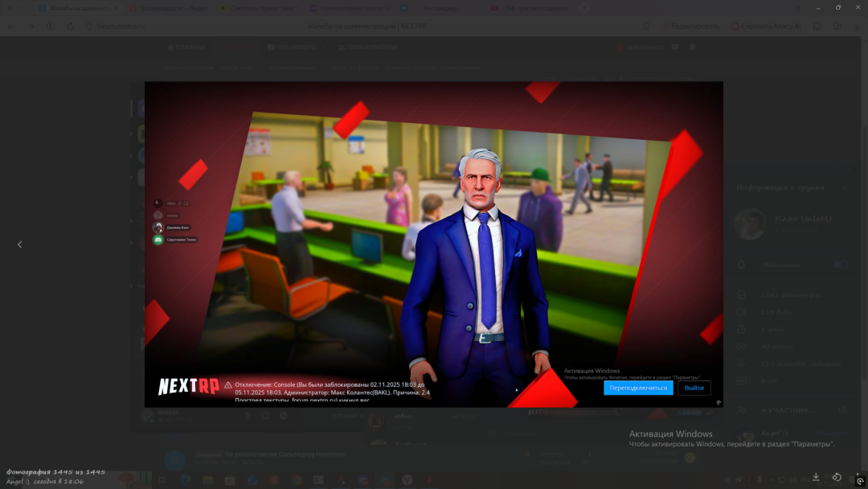Go to the previous photo with left arrow

[x=20, y=244]
